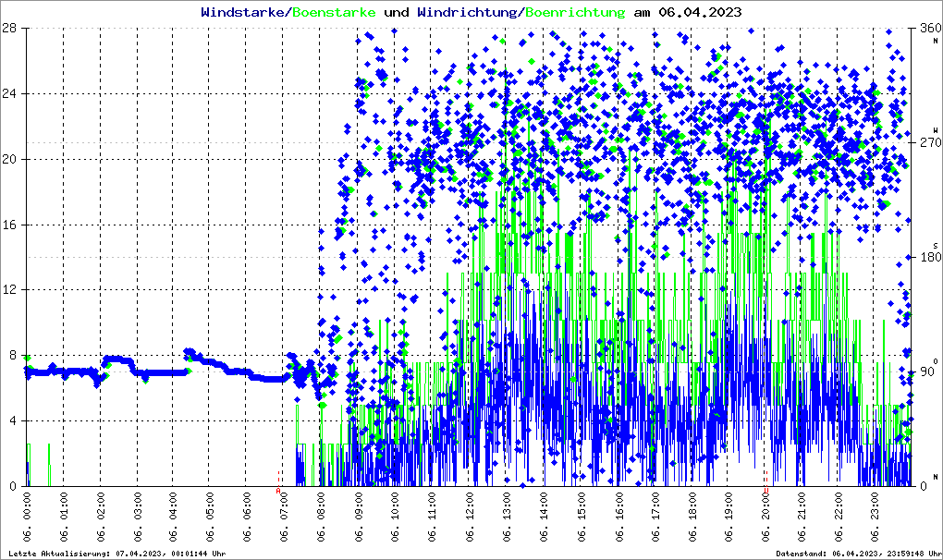Click the 19:00 time axis label
943x560 pixels.
pos(729,516)
